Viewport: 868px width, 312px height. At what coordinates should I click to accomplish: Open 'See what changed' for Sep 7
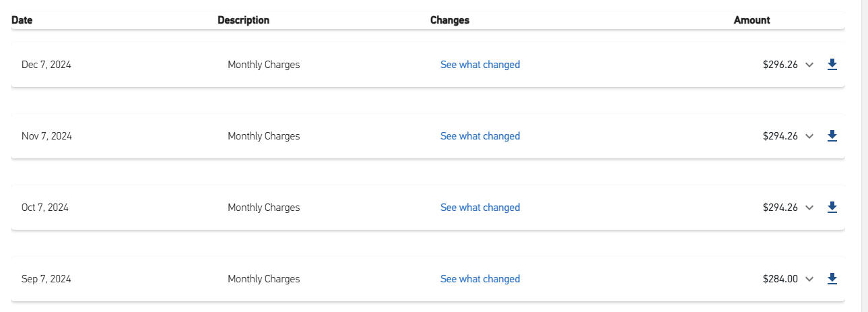pos(480,279)
